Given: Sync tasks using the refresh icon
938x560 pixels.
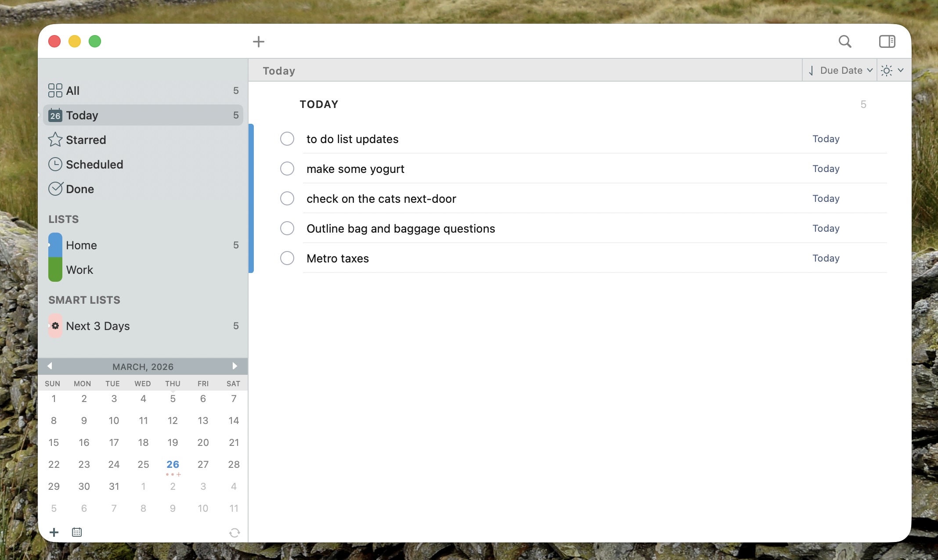Looking at the screenshot, I should coord(234,532).
